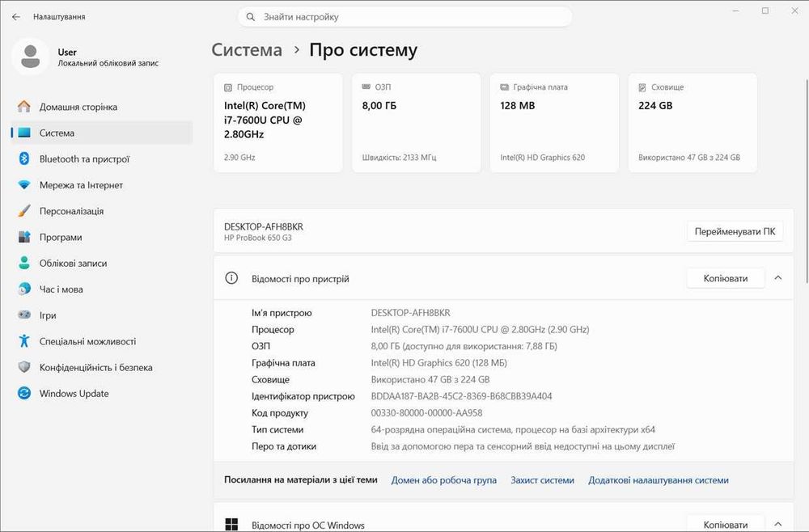Click the Система breadcrumb link
The width and height of the screenshot is (809, 532).
(x=247, y=50)
